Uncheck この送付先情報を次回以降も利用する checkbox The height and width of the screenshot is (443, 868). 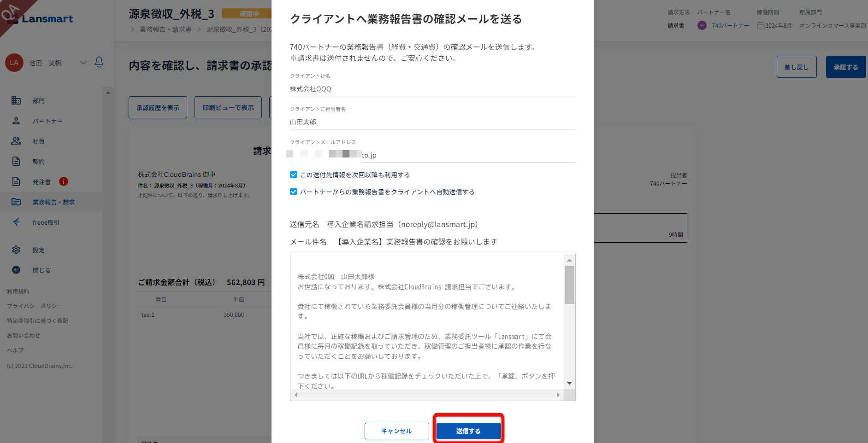coord(294,175)
